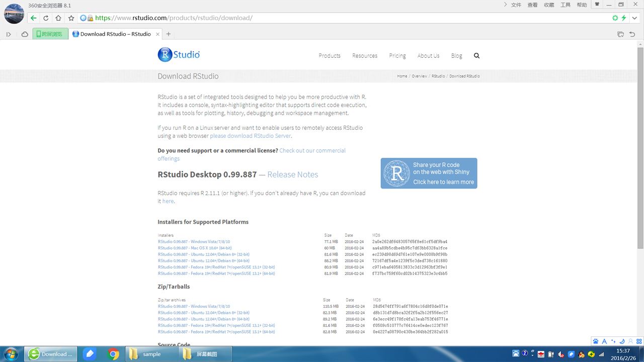
Task: Open the Products navigation menu
Action: 330,56
